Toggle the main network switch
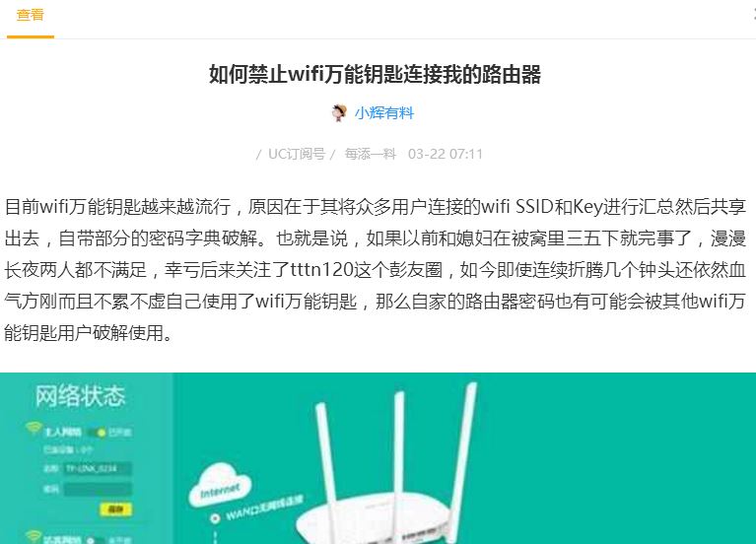 [x=97, y=433]
